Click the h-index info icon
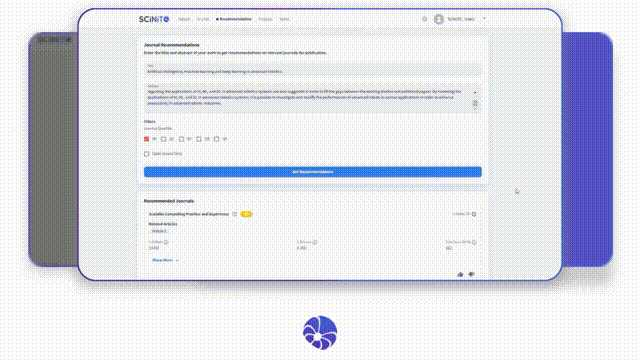 coord(474,214)
